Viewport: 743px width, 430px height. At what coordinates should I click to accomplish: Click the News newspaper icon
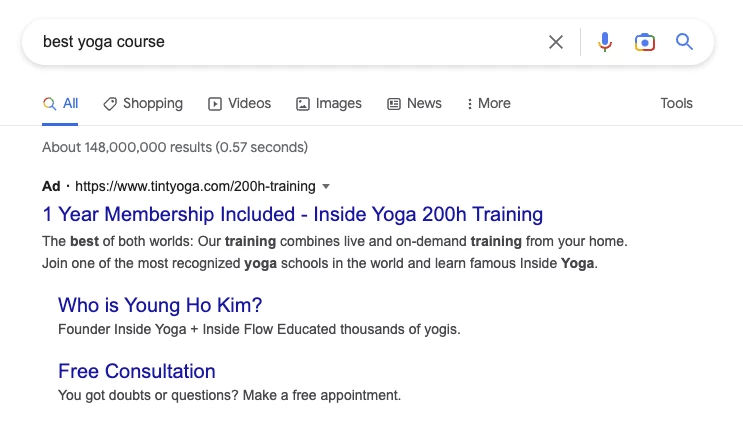click(x=394, y=103)
